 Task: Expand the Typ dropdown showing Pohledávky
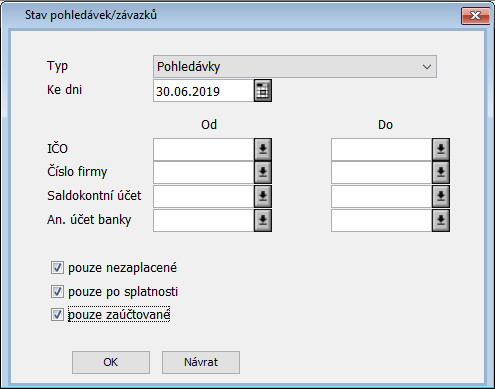coord(295,67)
